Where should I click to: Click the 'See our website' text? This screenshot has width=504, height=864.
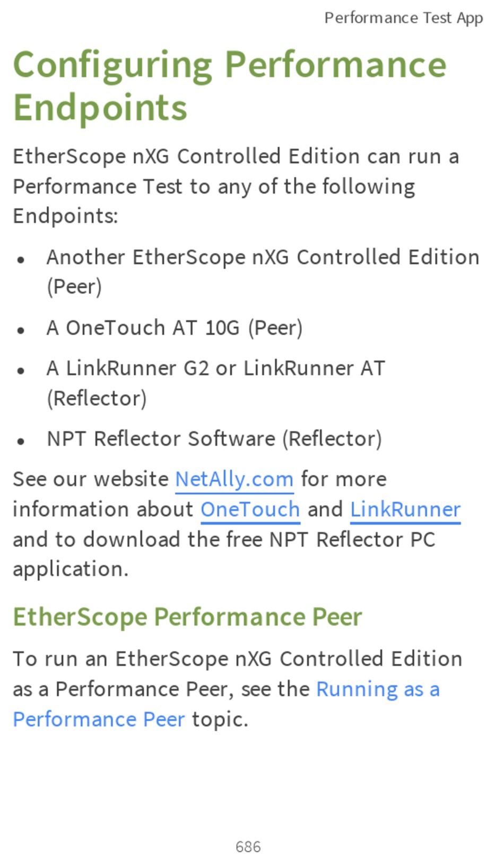[x=91, y=480]
